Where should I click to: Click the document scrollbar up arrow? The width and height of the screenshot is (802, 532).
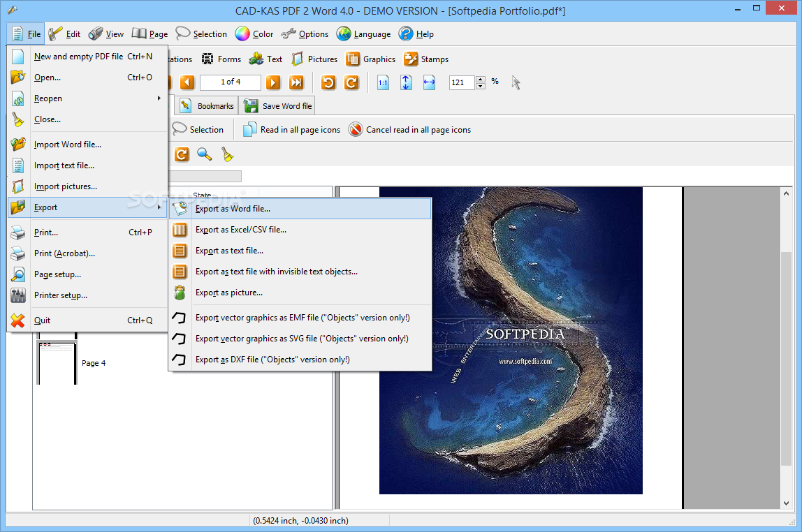[786, 193]
